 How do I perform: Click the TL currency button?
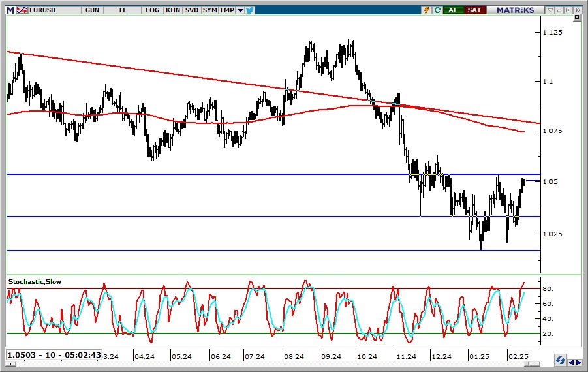[123, 10]
